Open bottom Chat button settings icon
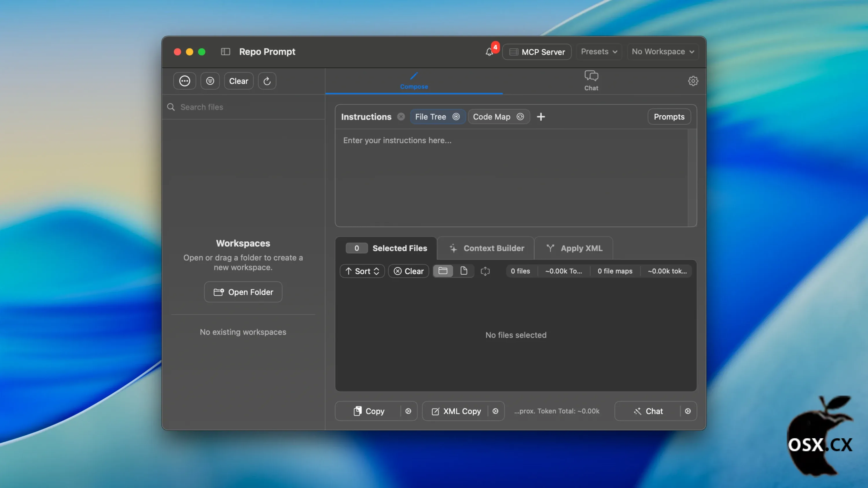 (x=688, y=411)
